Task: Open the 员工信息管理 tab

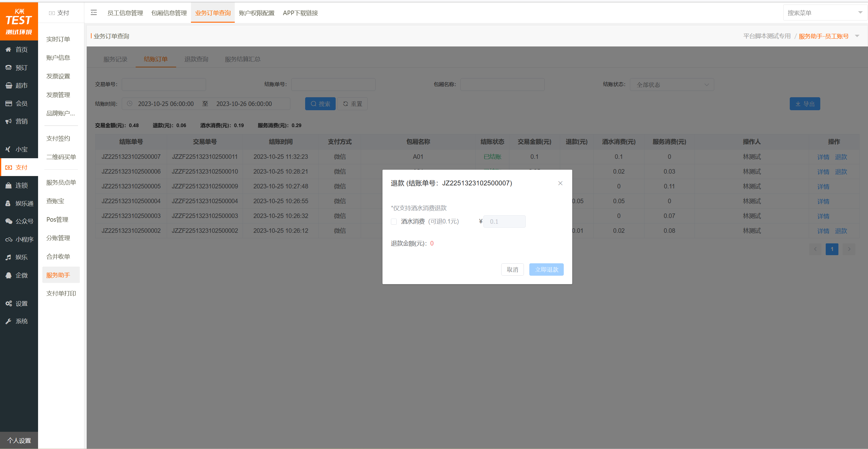Action: [x=125, y=13]
